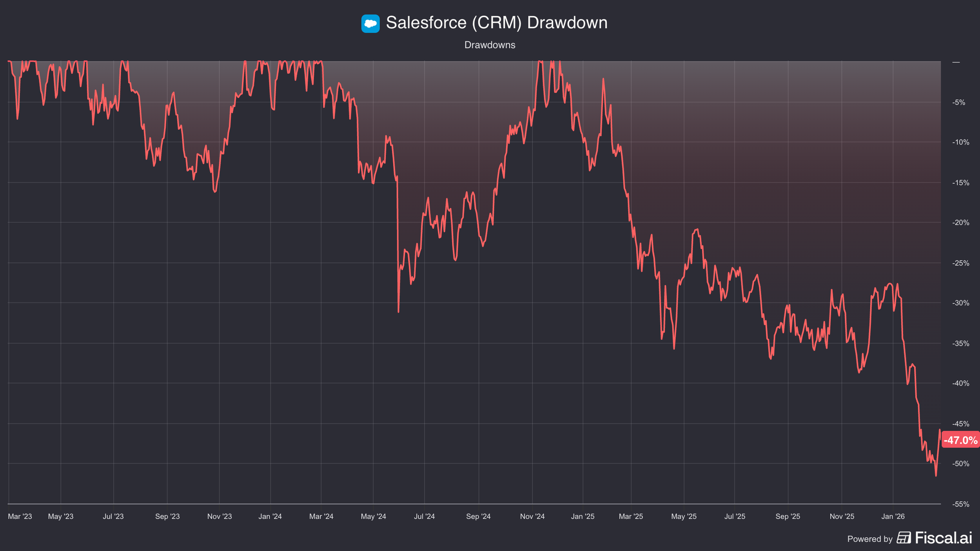This screenshot has width=980, height=551.
Task: Click the Nov '25 x-axis label
Action: coord(842,516)
